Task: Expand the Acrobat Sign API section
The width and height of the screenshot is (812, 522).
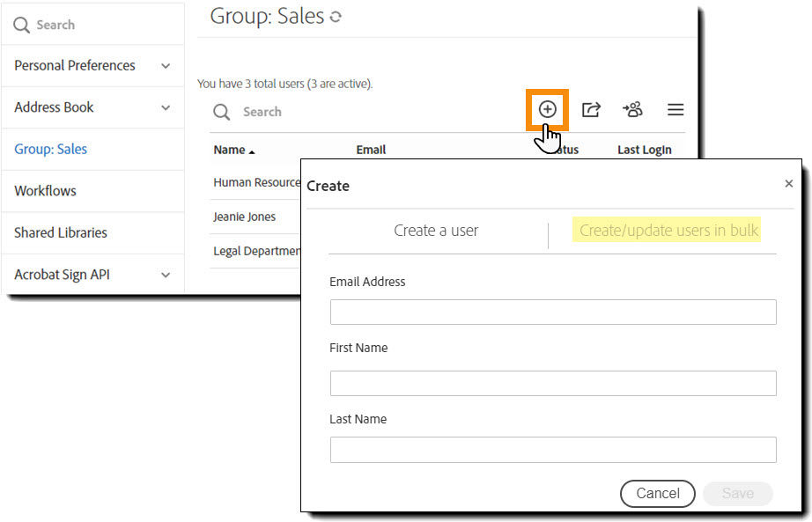Action: (x=61, y=274)
